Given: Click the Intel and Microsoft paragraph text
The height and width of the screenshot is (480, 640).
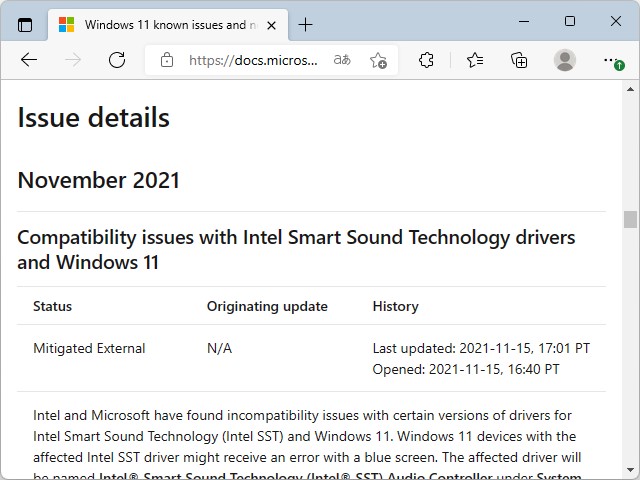Looking at the screenshot, I should 307,446.
